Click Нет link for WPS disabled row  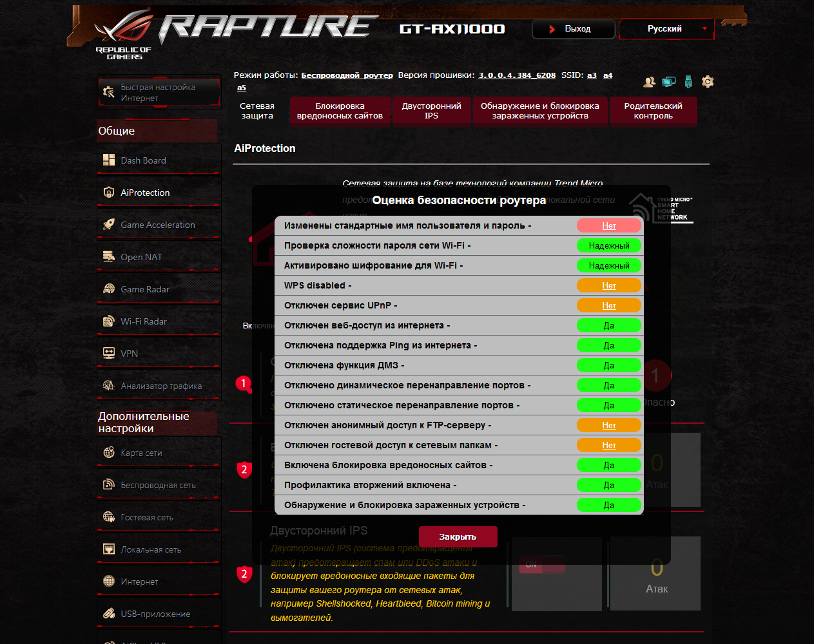pos(609,285)
